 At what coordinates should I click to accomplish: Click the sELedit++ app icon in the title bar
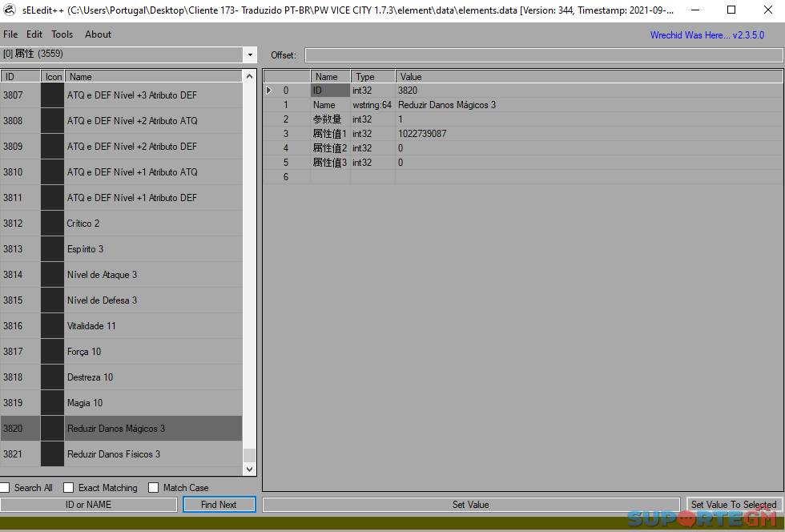pyautogui.click(x=10, y=10)
